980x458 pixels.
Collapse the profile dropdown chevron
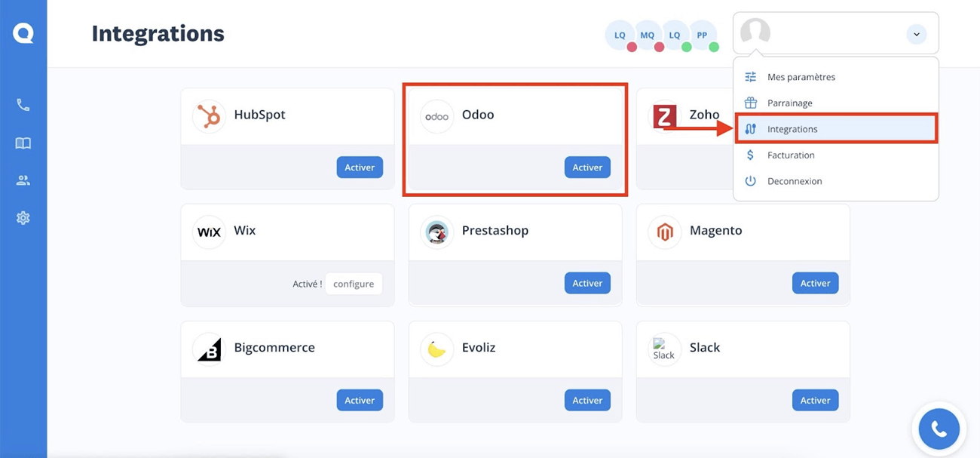click(916, 34)
